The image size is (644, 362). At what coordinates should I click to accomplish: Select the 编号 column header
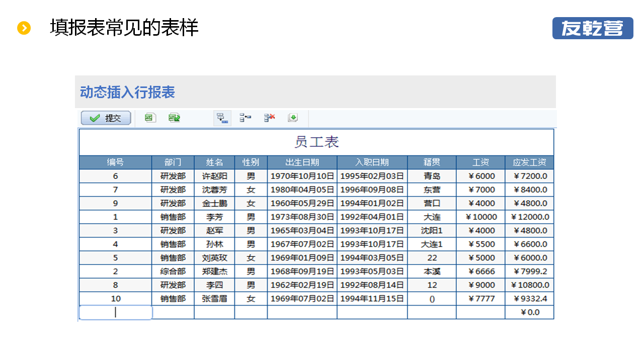pyautogui.click(x=115, y=162)
